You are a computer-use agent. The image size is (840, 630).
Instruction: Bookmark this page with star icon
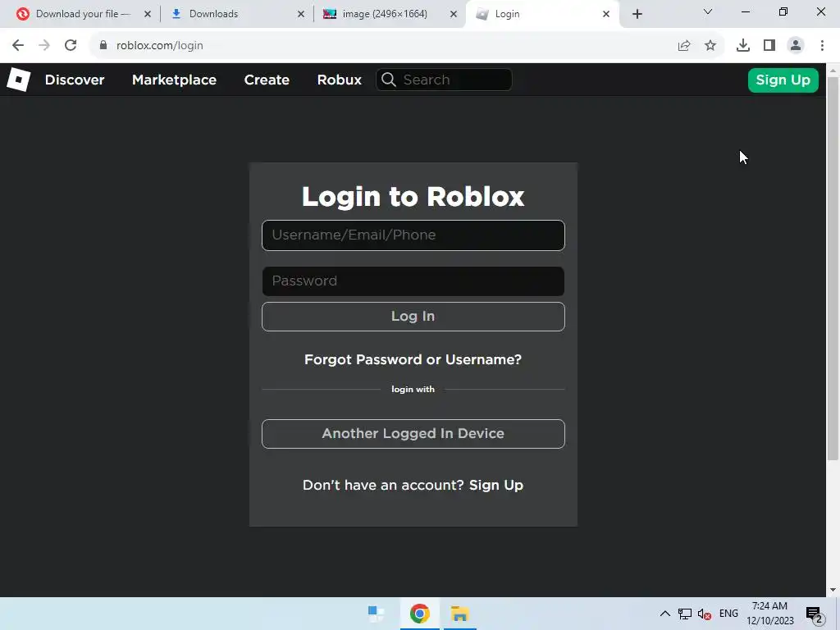pos(710,46)
